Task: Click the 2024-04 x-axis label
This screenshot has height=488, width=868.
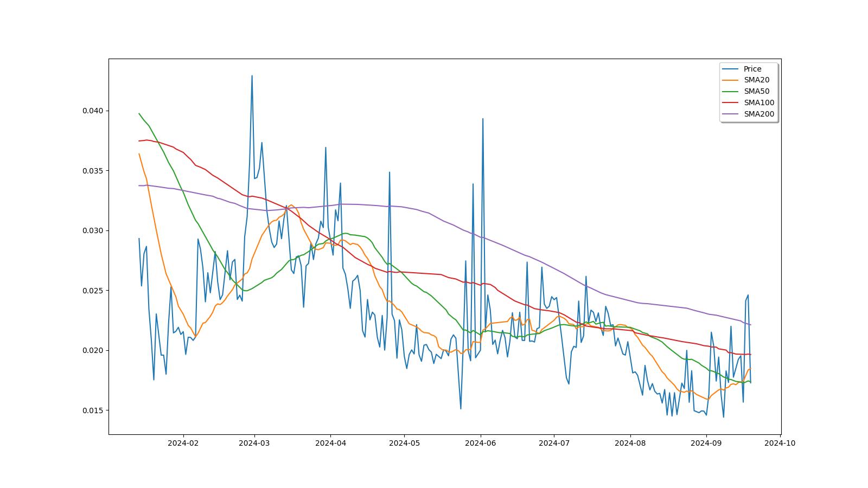Action: point(330,443)
